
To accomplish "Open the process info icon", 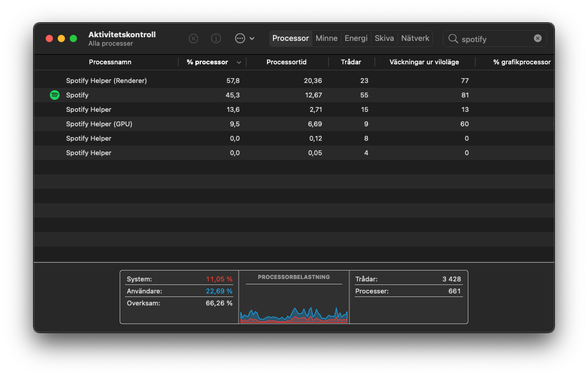I will tap(216, 38).
